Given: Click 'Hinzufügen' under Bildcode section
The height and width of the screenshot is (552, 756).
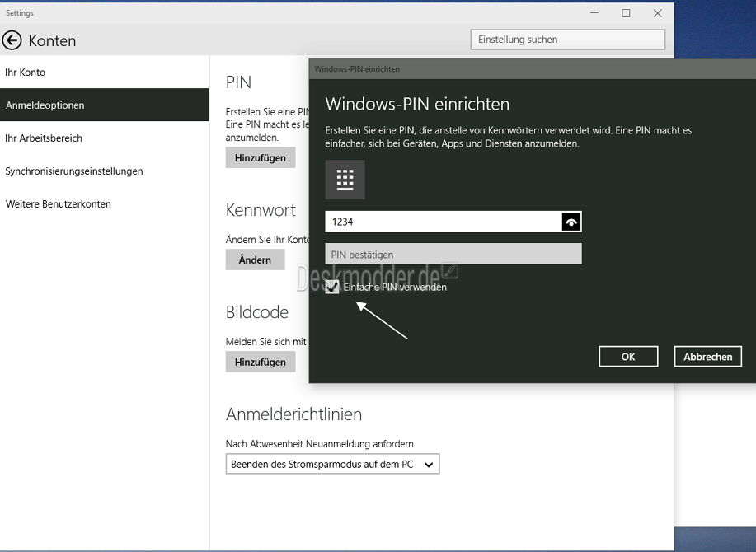Looking at the screenshot, I should [x=261, y=363].
